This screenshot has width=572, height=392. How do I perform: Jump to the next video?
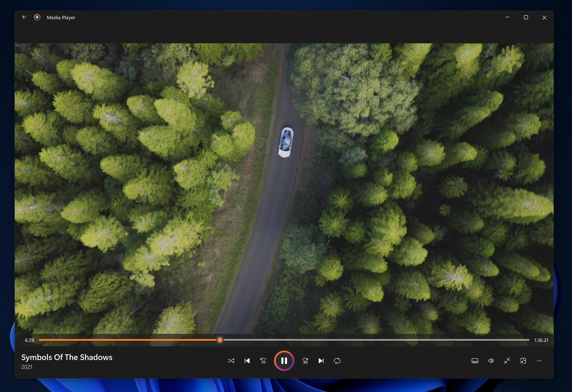[x=321, y=361]
